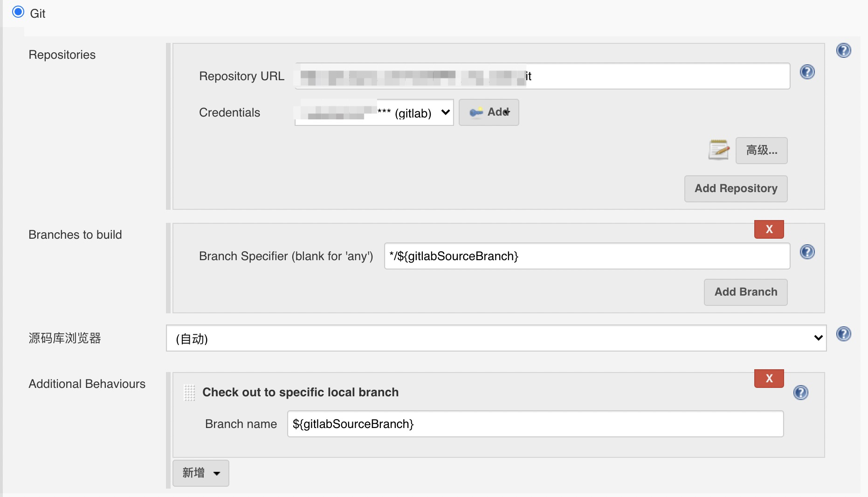Open help for 源码库浏览器 setting
The width and height of the screenshot is (868, 497).
[x=843, y=334]
